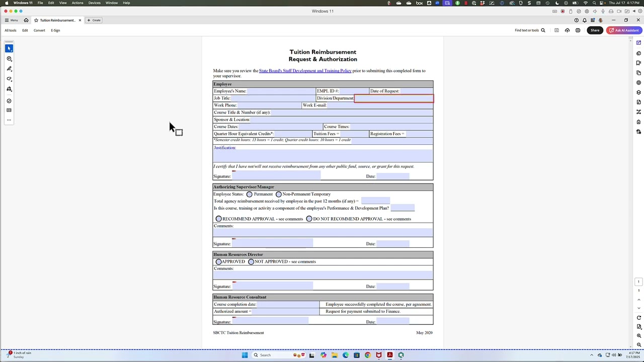
Task: Open All tools
Action: [x=11, y=30]
